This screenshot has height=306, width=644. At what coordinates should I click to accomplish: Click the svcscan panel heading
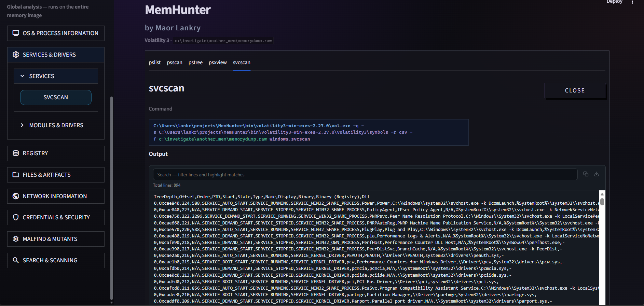(x=166, y=88)
